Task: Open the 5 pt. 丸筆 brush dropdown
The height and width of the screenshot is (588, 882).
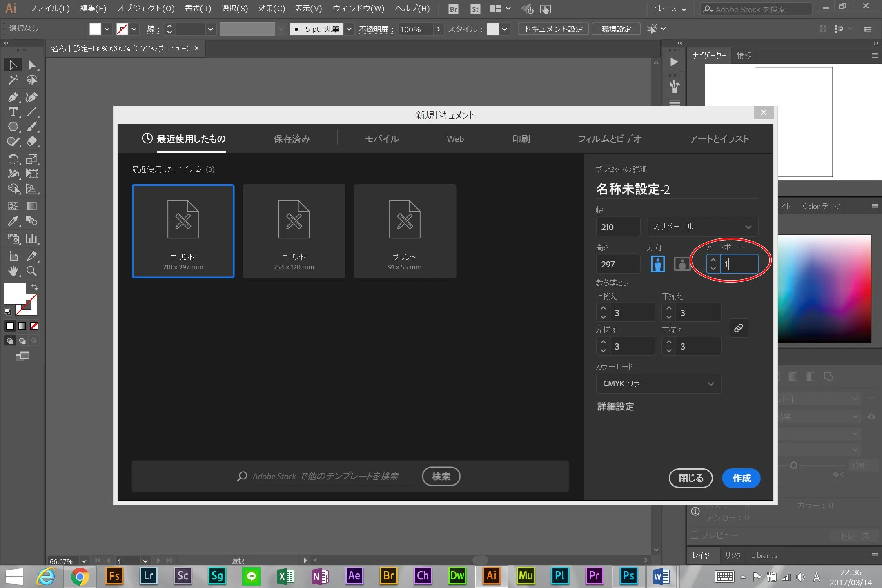Action: [x=349, y=29]
